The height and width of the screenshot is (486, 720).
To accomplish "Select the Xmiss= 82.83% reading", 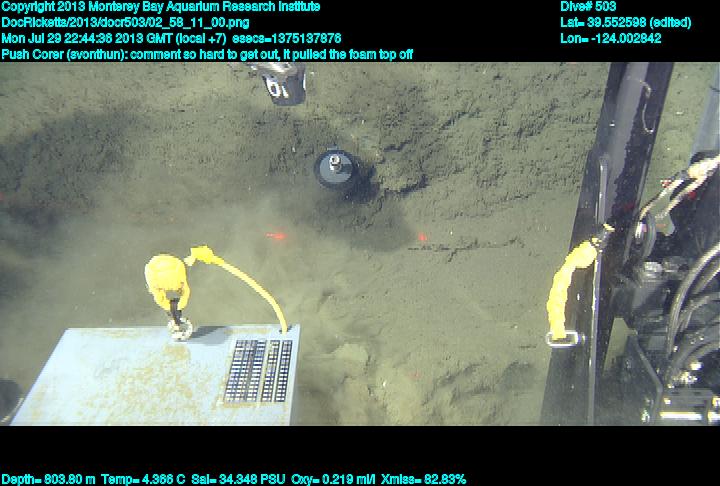I will (423, 480).
